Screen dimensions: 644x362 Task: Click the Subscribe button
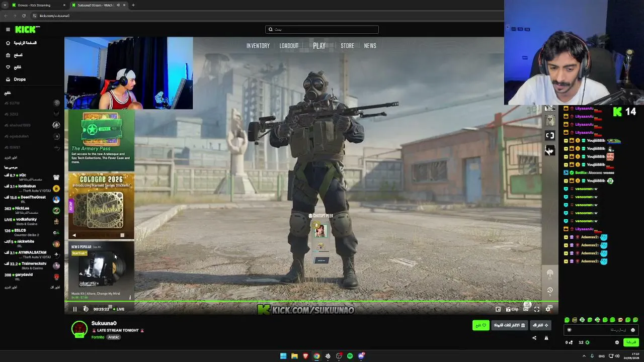click(540, 325)
